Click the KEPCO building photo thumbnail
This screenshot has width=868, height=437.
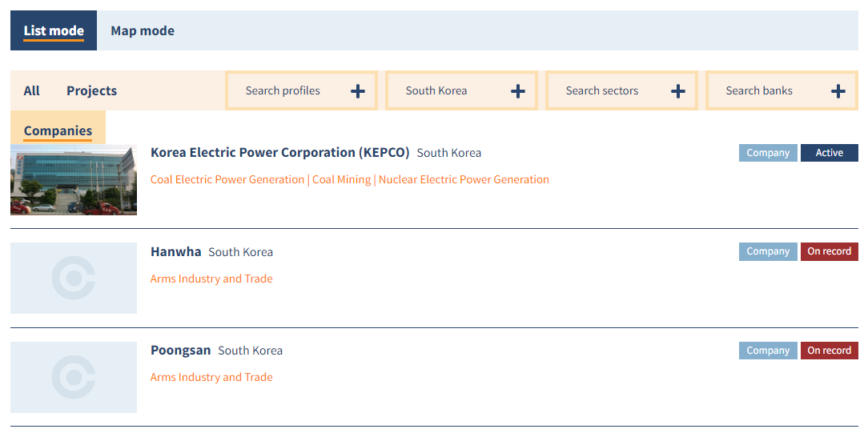[x=74, y=179]
